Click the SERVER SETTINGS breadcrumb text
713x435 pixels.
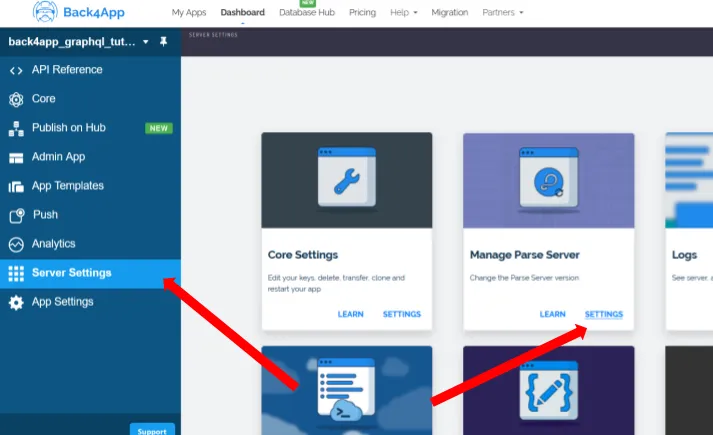click(213, 35)
